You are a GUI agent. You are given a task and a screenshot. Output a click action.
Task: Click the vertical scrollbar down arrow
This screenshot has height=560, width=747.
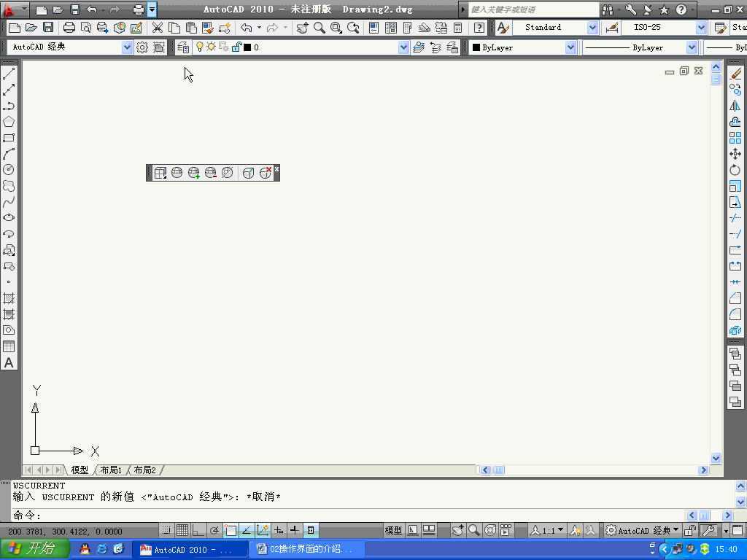click(x=716, y=458)
